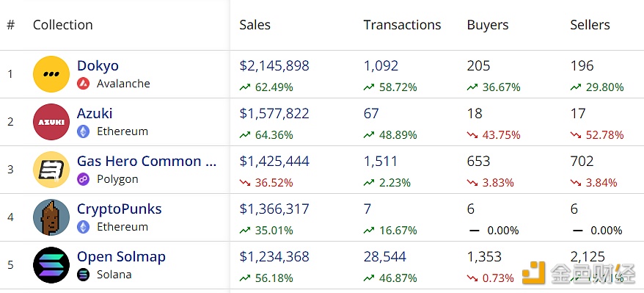Click the red Azuki collection logo
The image size is (644, 293).
coord(51,122)
